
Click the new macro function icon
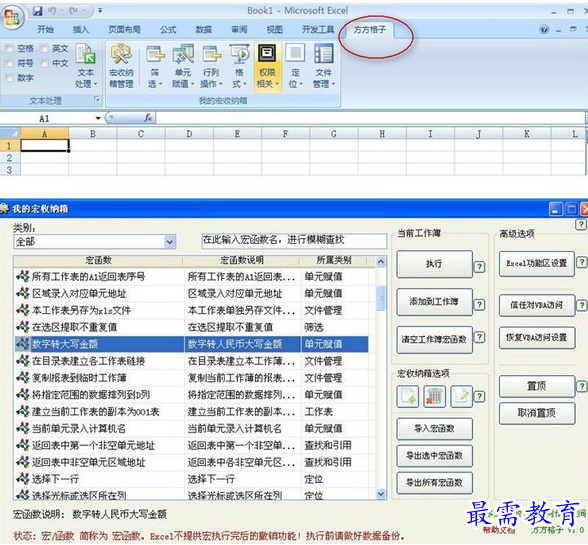408,396
